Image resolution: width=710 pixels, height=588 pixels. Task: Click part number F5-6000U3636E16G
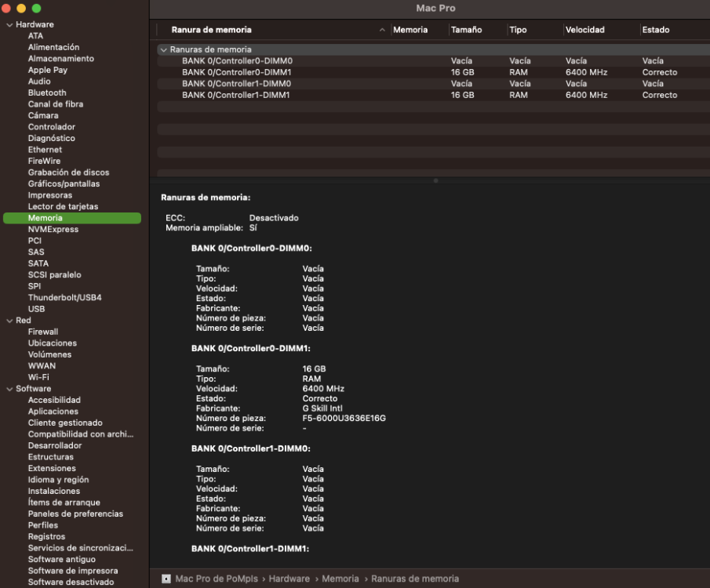click(x=344, y=418)
